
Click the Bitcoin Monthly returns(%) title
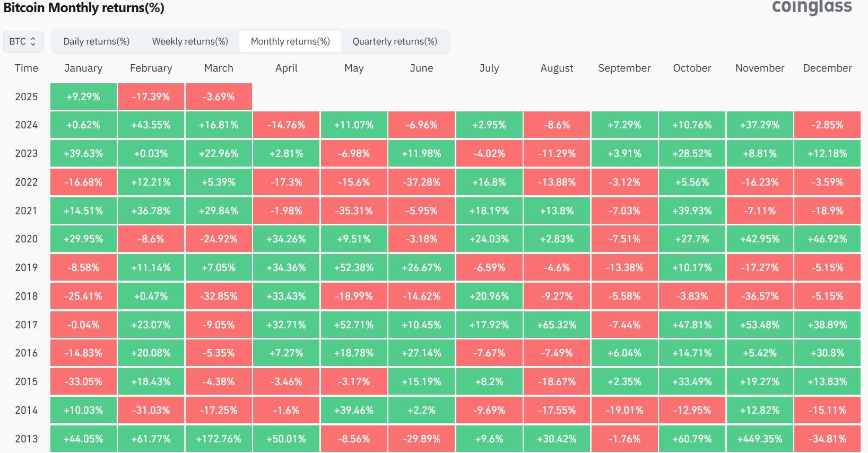pyautogui.click(x=84, y=8)
